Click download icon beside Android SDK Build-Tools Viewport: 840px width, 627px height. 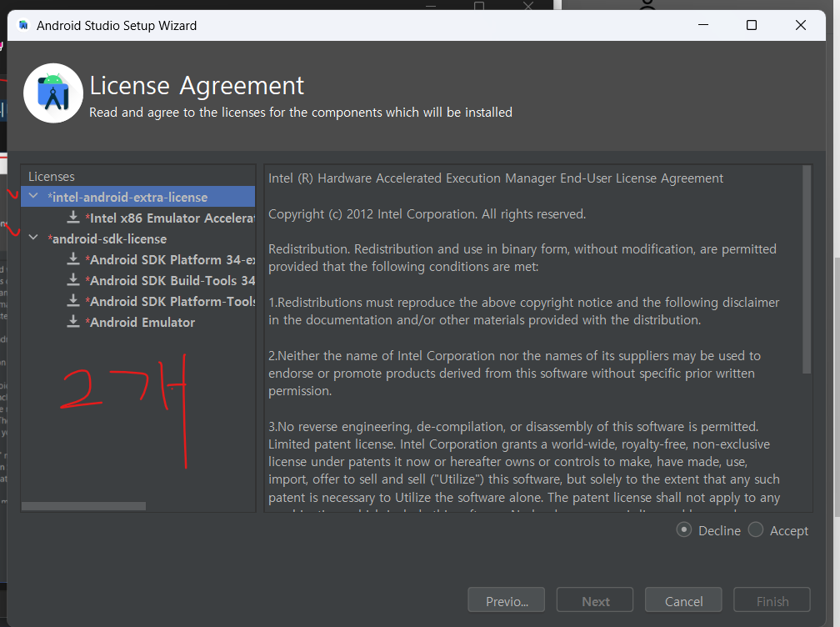coord(73,280)
